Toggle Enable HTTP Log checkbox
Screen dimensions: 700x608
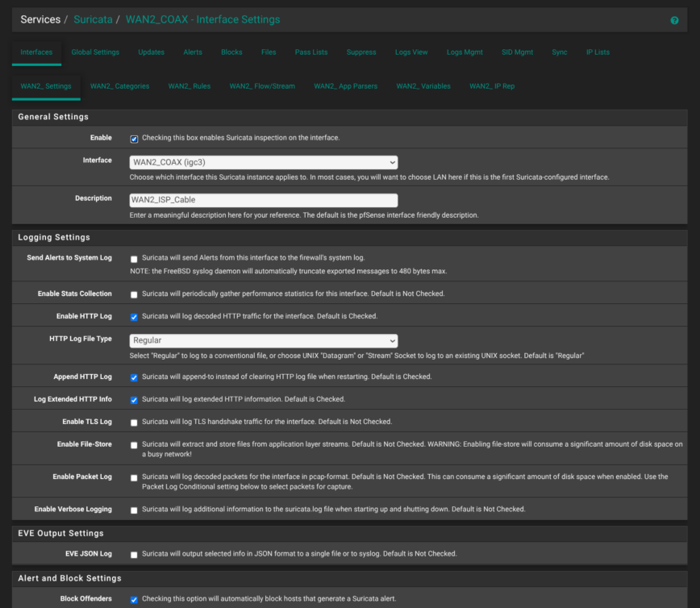(134, 317)
